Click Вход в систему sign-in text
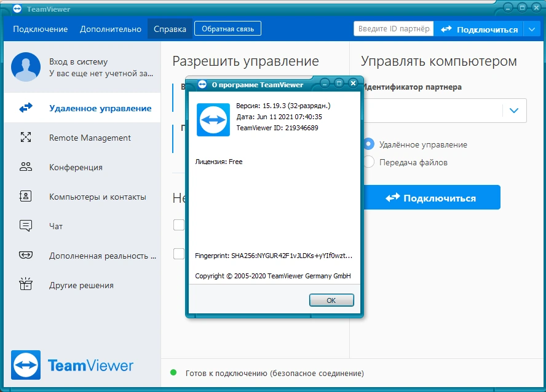This screenshot has height=392, width=546. pyautogui.click(x=78, y=61)
